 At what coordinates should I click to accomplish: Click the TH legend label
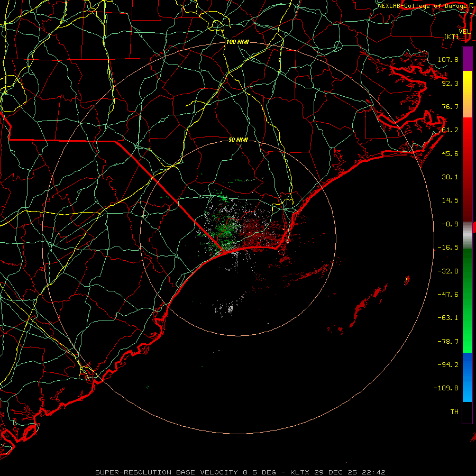point(454,412)
